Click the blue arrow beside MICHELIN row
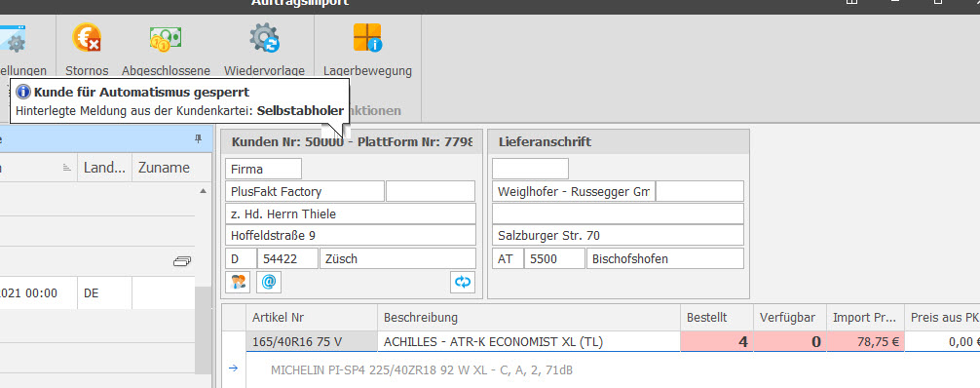980x388 pixels. (x=234, y=369)
